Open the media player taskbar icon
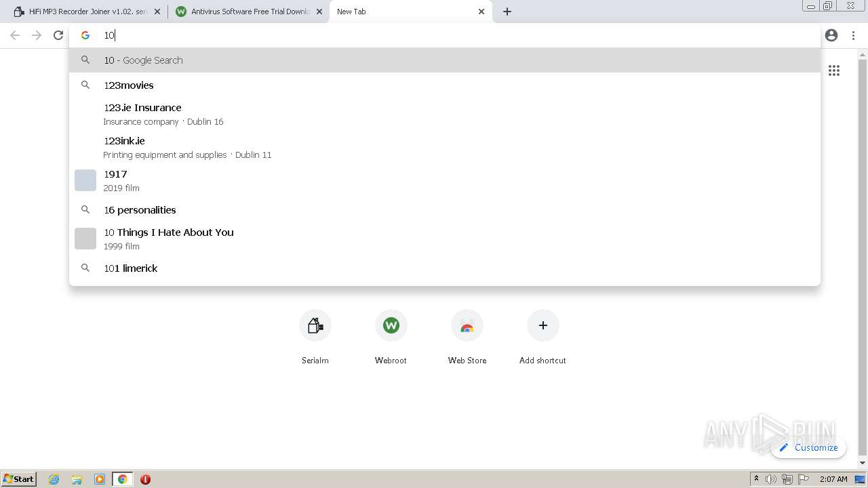Screen dimensions: 868x488 100,479
